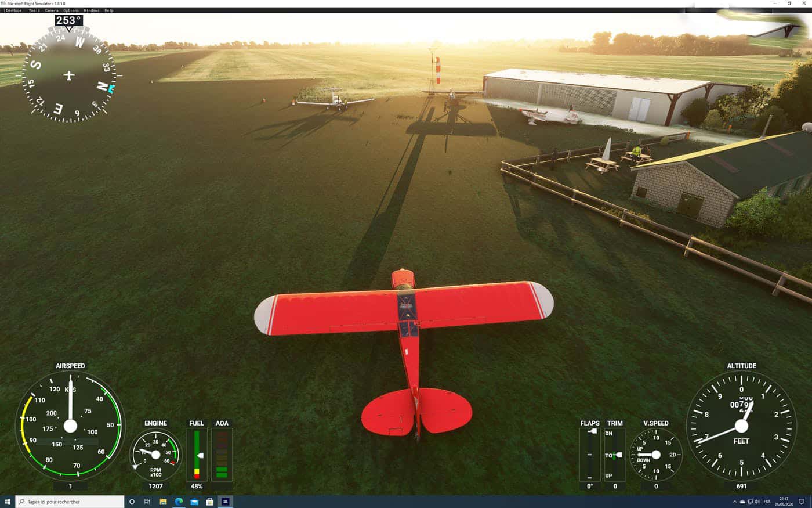Open File Explorer from the taskbar
Screen dimensions: 812x508
163,502
